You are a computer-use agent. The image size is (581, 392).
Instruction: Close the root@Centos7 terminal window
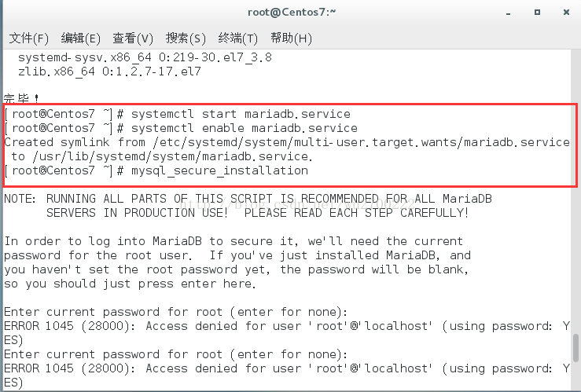click(566, 13)
